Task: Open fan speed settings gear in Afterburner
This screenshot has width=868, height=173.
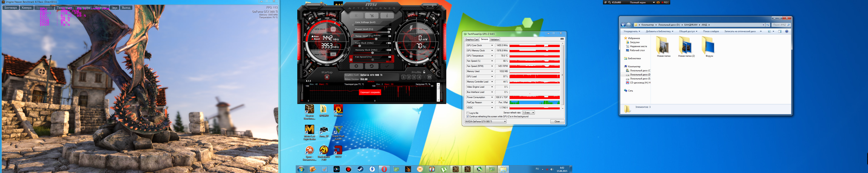Action: click(x=351, y=60)
